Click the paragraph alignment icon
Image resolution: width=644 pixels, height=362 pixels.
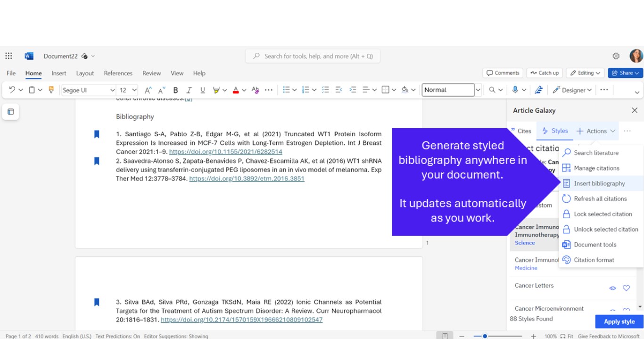pos(366,90)
